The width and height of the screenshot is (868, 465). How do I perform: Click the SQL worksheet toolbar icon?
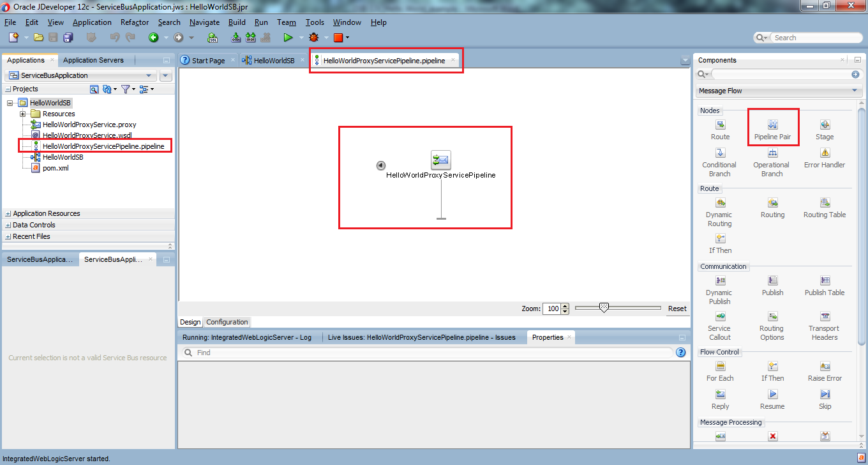point(214,38)
